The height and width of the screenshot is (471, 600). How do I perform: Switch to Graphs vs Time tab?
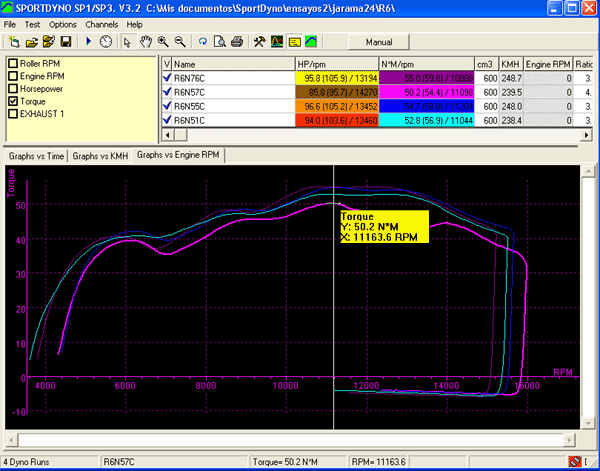[36, 156]
